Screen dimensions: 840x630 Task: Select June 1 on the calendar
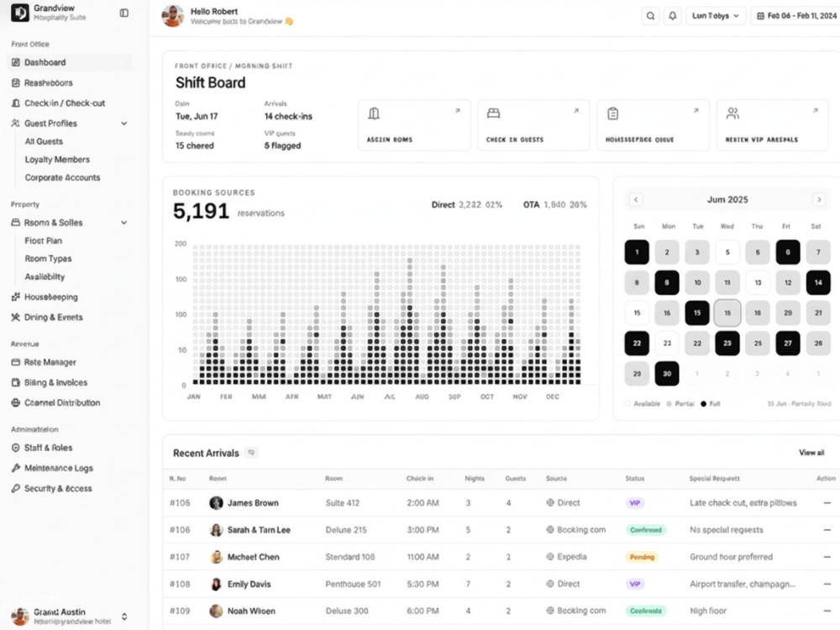click(637, 252)
